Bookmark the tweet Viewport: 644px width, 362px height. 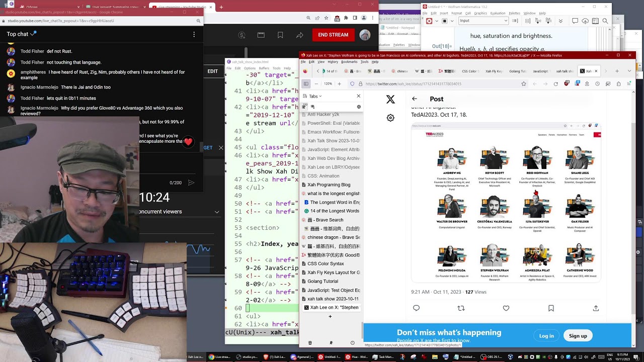click(x=551, y=308)
